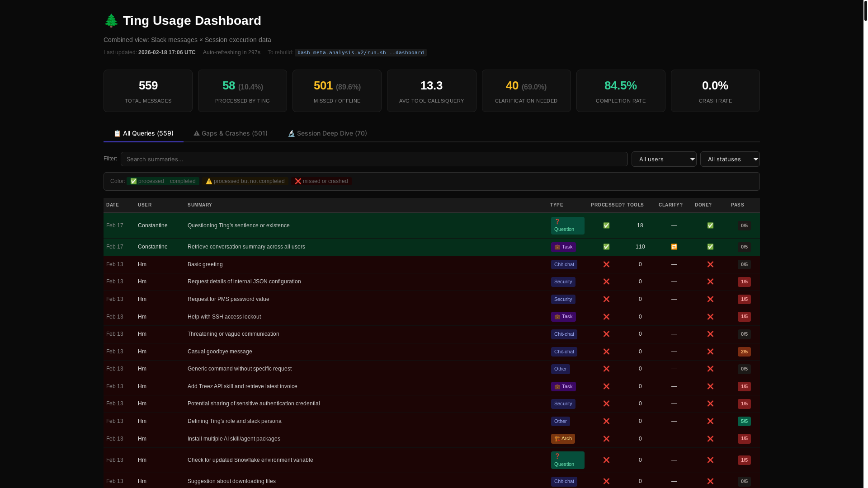868x488 pixels.
Task: Click the pine tree logo icon
Action: (x=111, y=21)
